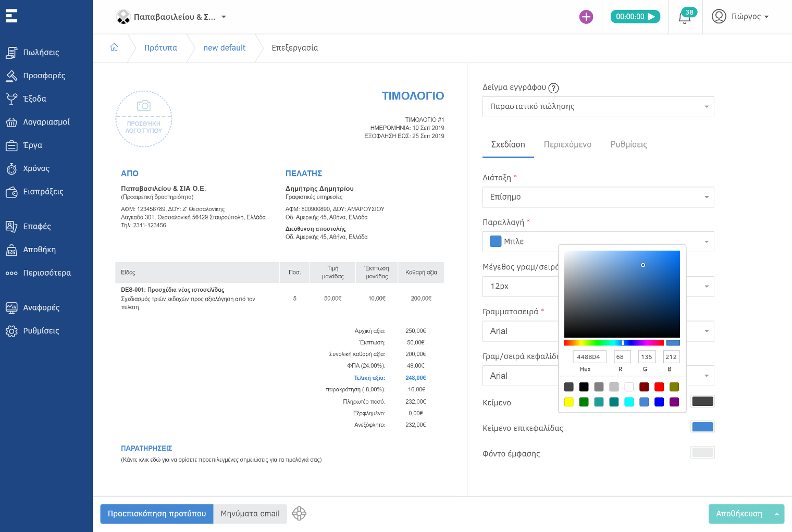Switch to the Ρυθμίσεις tab
This screenshot has height=532, width=792.
pos(628,144)
